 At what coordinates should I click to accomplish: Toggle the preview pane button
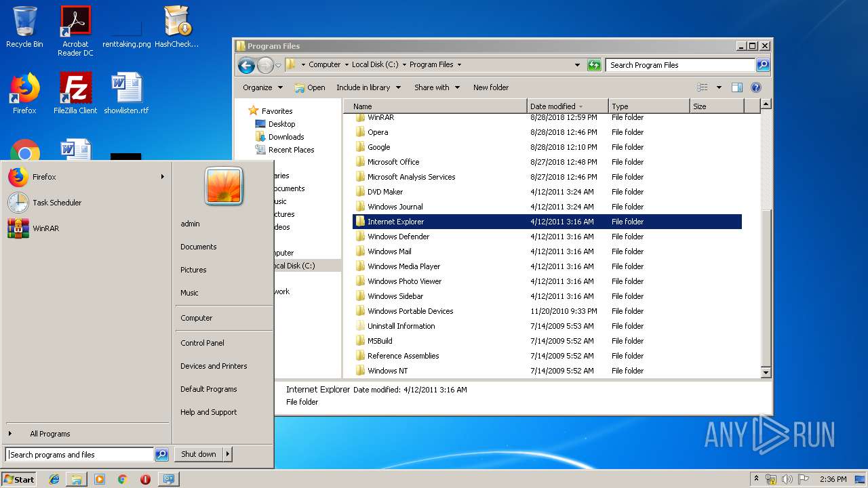[737, 87]
